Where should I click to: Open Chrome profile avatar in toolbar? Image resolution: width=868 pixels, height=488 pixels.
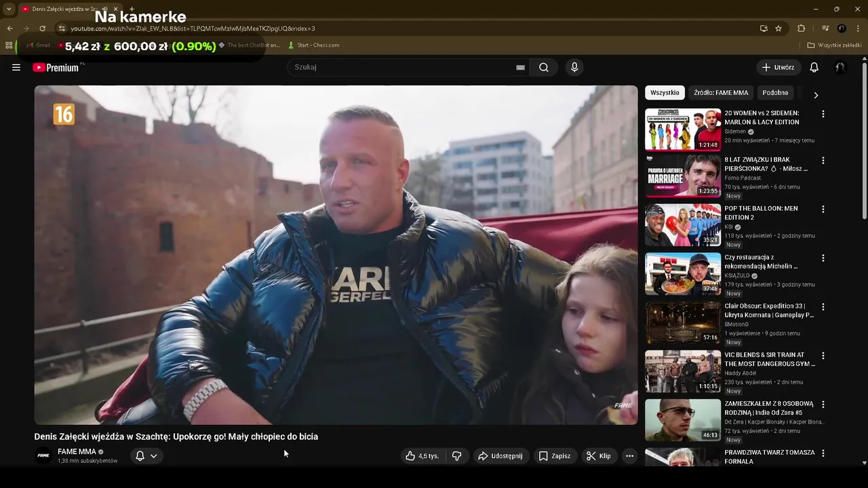point(842,28)
